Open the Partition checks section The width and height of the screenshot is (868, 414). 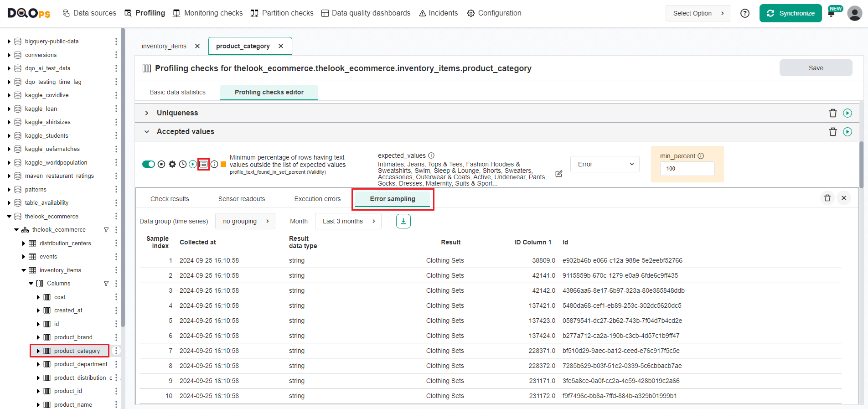pos(282,13)
